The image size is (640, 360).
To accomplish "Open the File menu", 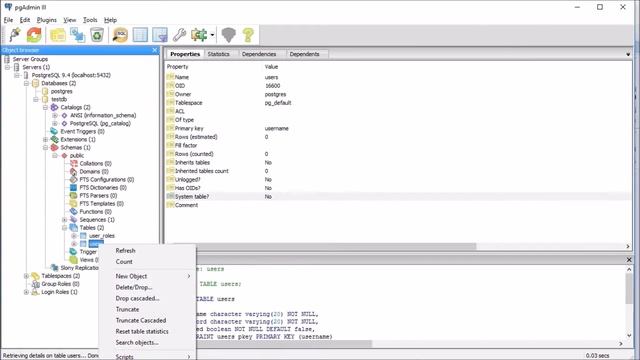I will (x=8, y=20).
